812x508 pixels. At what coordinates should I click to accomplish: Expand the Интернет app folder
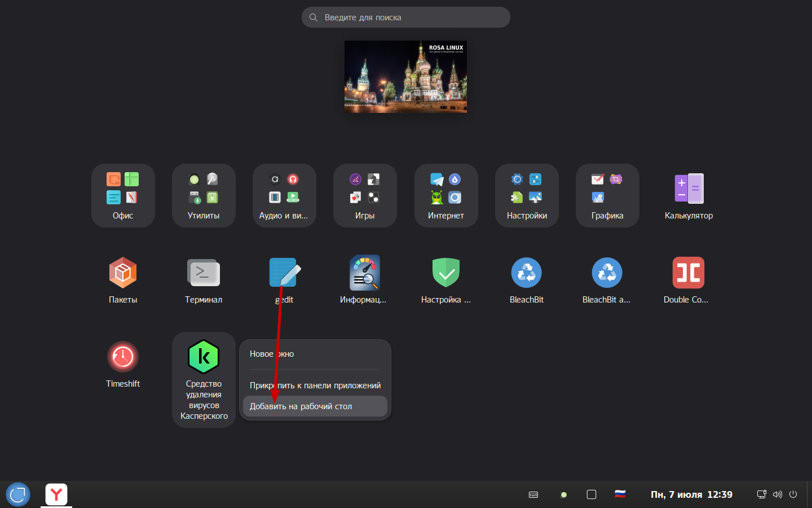pos(445,195)
